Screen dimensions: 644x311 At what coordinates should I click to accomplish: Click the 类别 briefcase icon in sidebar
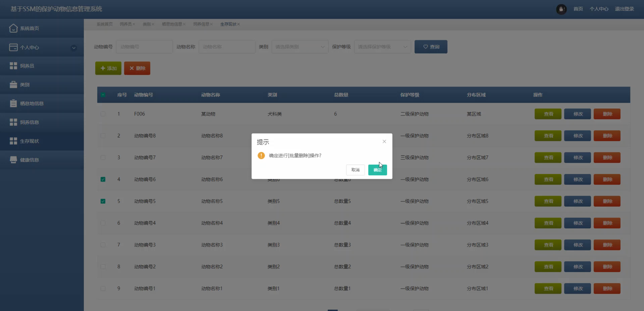(x=13, y=85)
